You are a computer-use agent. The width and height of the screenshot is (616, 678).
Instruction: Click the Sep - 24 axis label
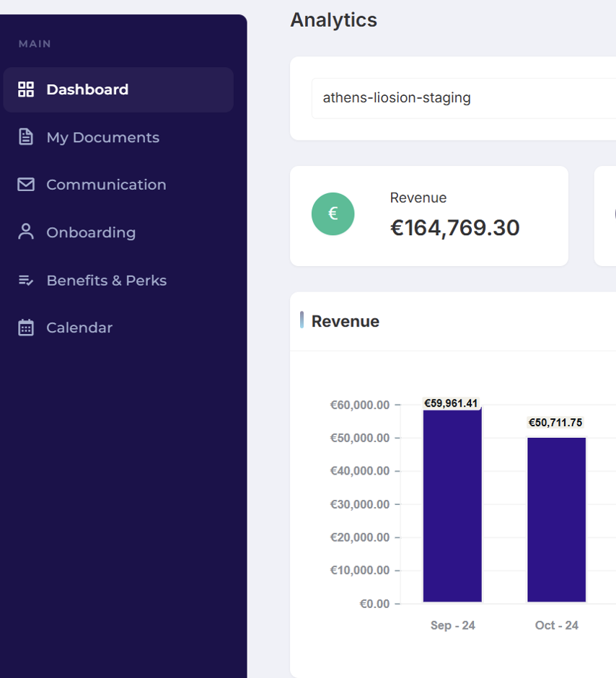(452, 625)
